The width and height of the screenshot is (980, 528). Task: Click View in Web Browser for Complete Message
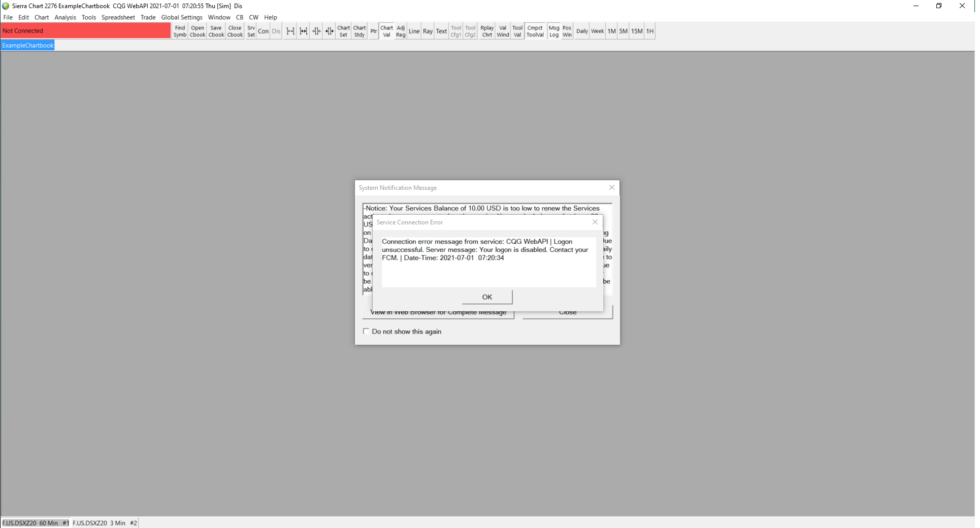click(438, 313)
